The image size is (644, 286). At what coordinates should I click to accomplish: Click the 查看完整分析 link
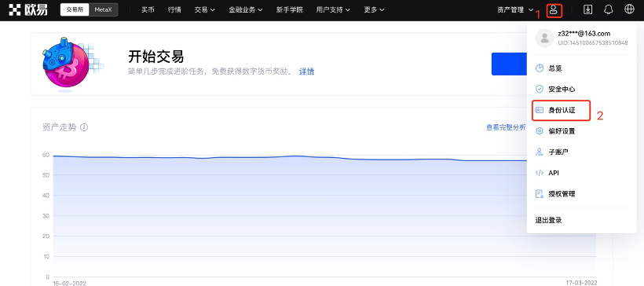[506, 127]
